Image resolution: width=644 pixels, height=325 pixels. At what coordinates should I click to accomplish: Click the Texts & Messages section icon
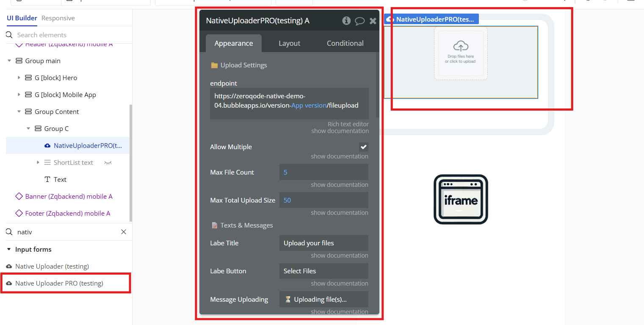pyautogui.click(x=214, y=225)
